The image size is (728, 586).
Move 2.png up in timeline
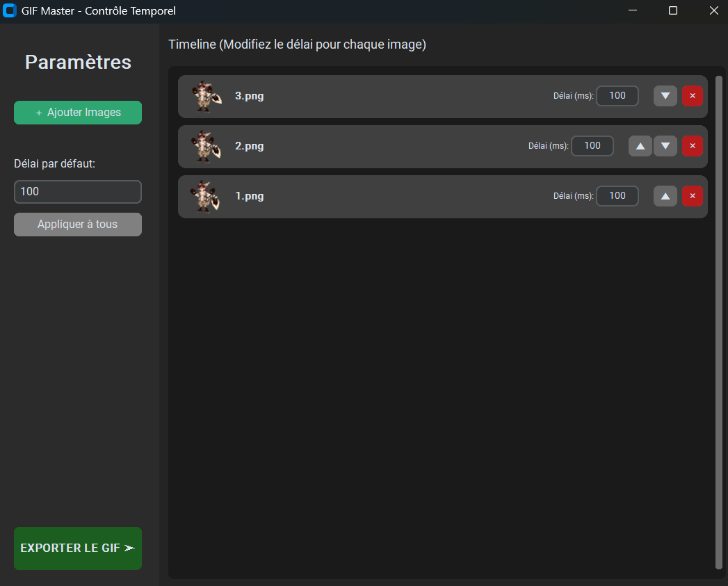point(640,146)
